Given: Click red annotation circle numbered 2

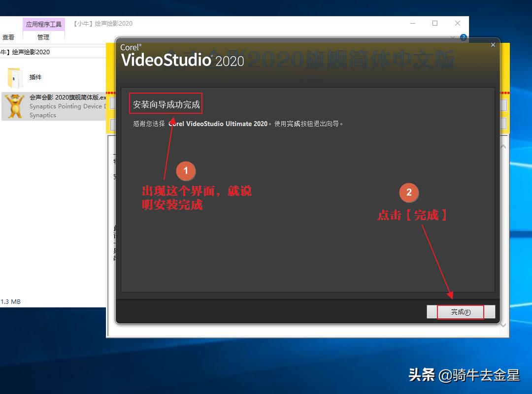Looking at the screenshot, I should click(409, 193).
